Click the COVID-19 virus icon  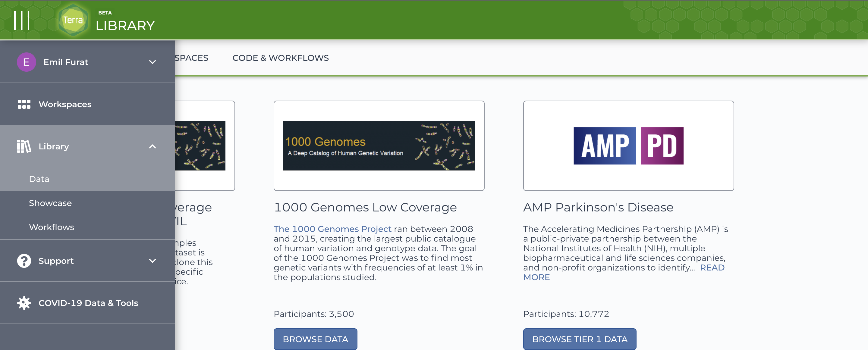pyautogui.click(x=24, y=303)
